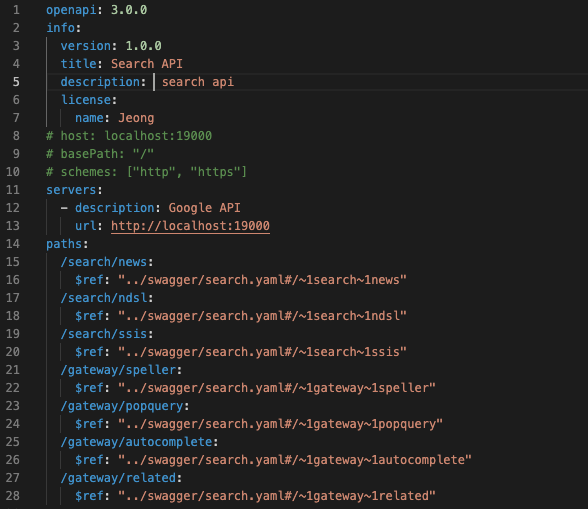Click the servers key on line 11
588x509 pixels.
71,190
